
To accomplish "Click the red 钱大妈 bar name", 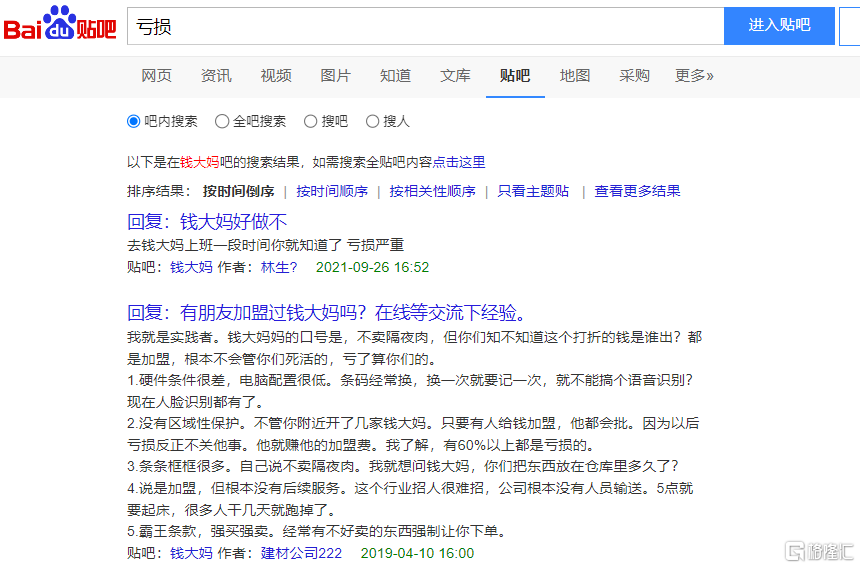I will pos(200,162).
